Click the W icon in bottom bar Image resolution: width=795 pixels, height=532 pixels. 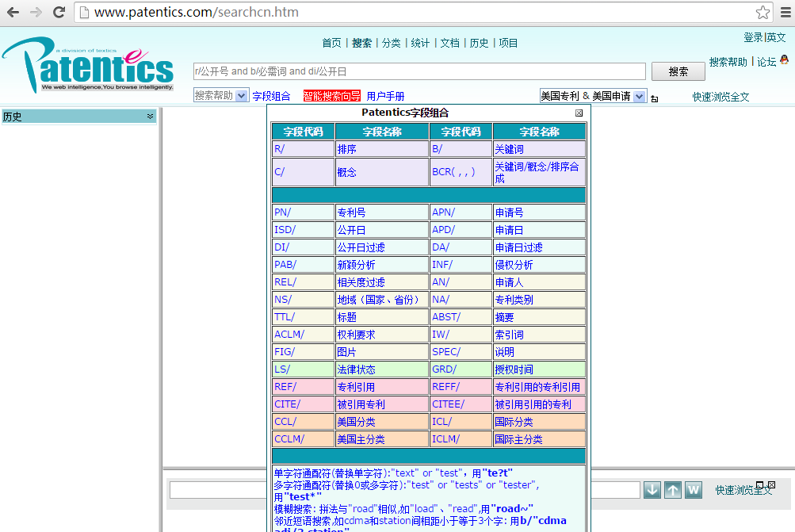click(x=694, y=490)
